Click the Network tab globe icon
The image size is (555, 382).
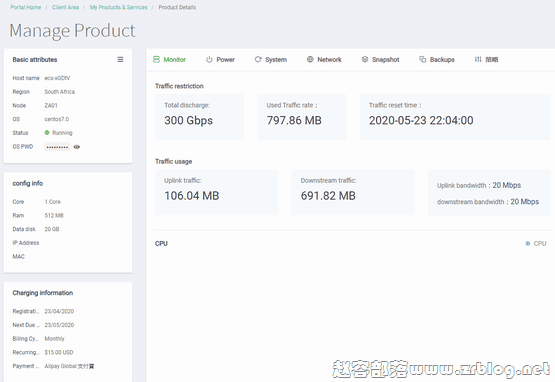point(310,59)
